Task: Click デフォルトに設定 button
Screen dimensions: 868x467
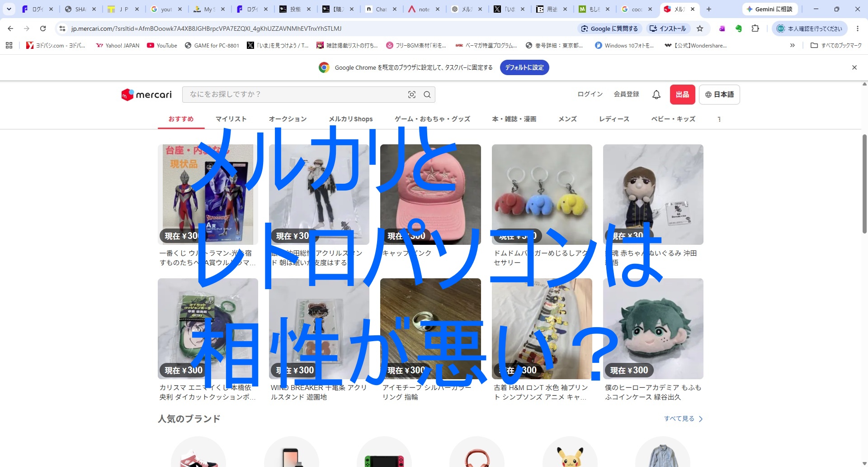Action: pos(524,67)
